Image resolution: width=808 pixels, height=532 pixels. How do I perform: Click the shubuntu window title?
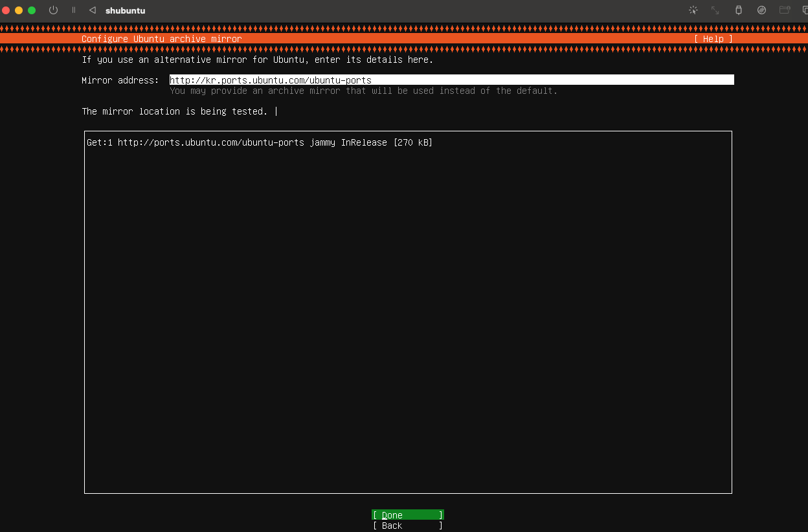(x=125, y=10)
